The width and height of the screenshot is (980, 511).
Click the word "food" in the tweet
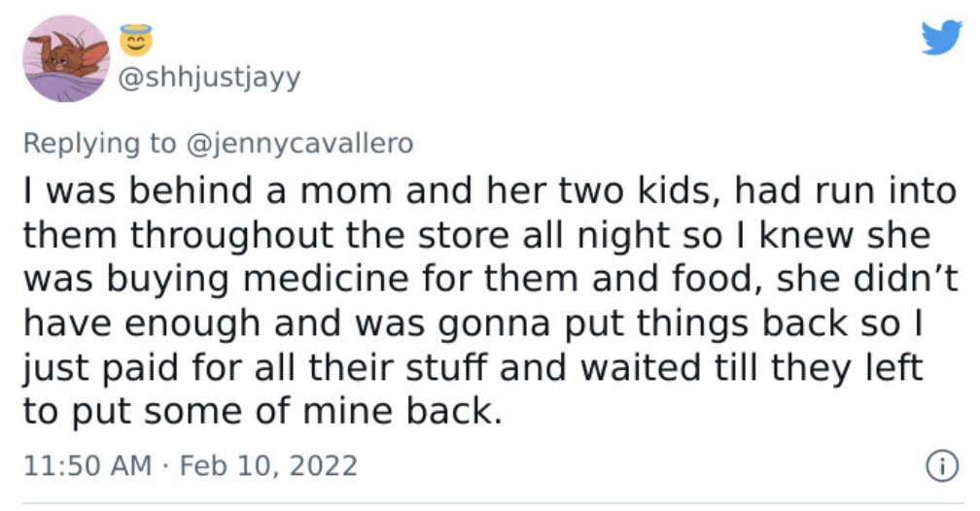711,279
